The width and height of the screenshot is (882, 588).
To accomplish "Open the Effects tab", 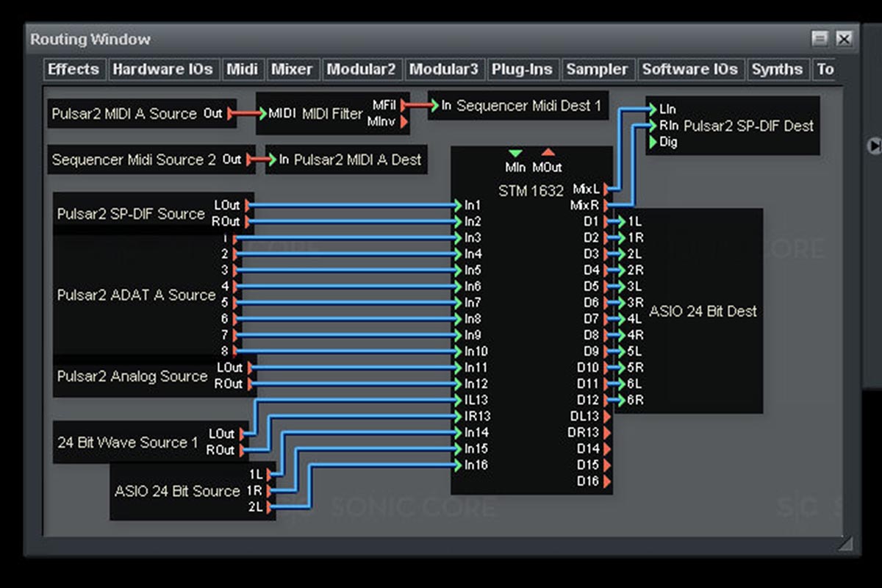I will 73,69.
